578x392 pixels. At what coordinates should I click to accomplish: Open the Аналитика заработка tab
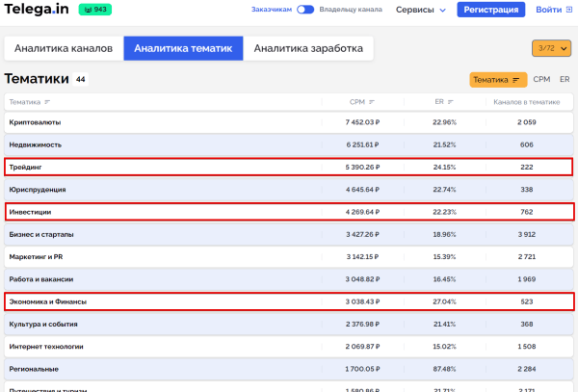308,48
